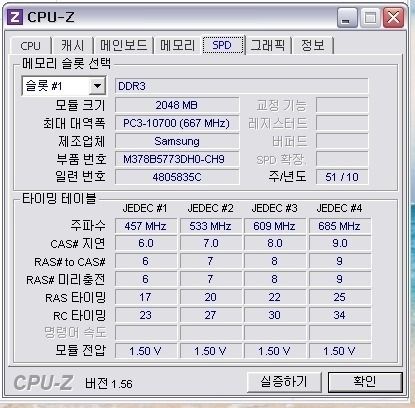This screenshot has height=408, width=415.
Task: Click the 실증하기 button
Action: coord(284,382)
